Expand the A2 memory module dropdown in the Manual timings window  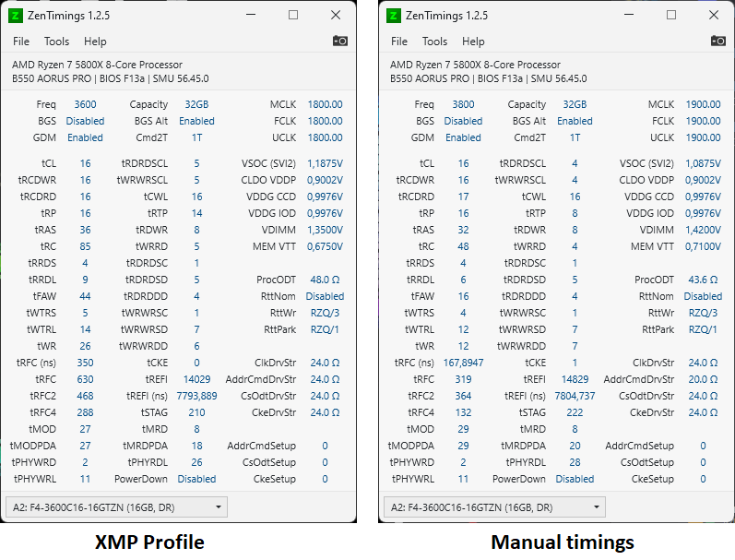coord(494,507)
